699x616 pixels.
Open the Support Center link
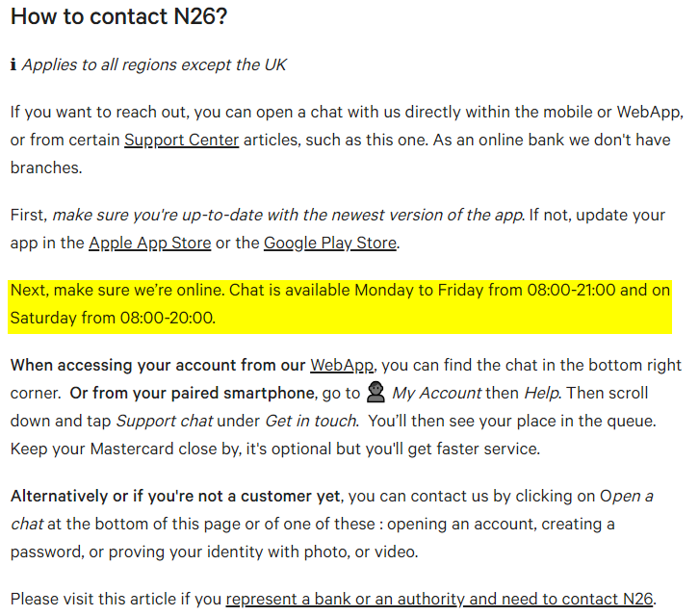click(181, 140)
